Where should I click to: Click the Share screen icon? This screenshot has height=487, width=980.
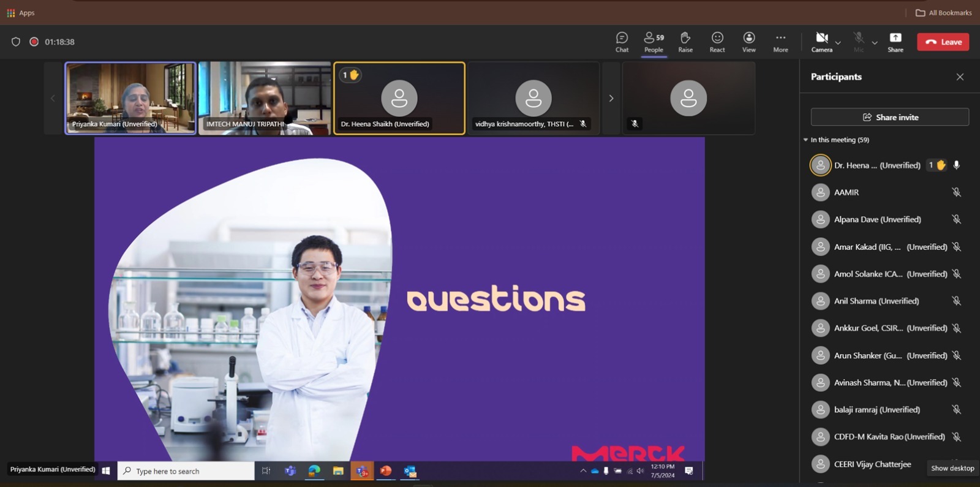[895, 42]
